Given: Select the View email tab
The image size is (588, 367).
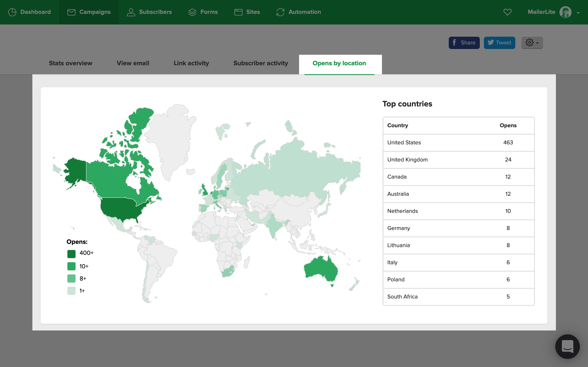Looking at the screenshot, I should [133, 63].
